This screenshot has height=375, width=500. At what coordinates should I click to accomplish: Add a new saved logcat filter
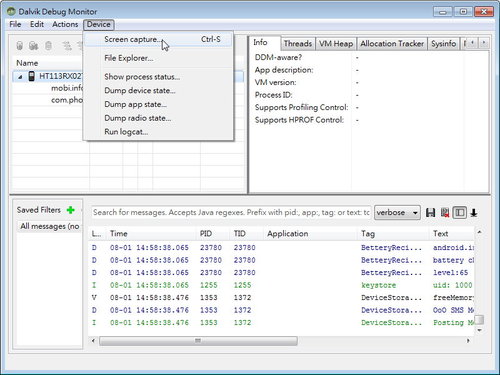[x=71, y=210]
